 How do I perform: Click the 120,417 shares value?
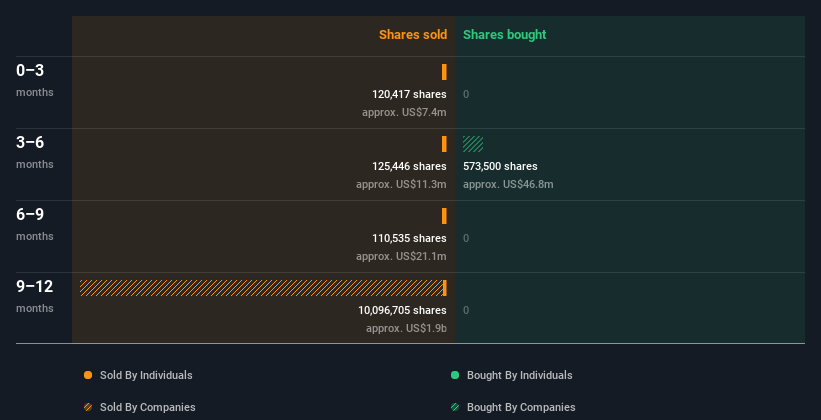point(409,94)
